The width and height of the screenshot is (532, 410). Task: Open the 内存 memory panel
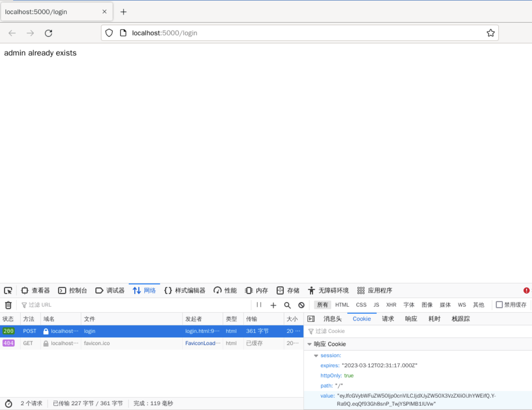pyautogui.click(x=257, y=290)
